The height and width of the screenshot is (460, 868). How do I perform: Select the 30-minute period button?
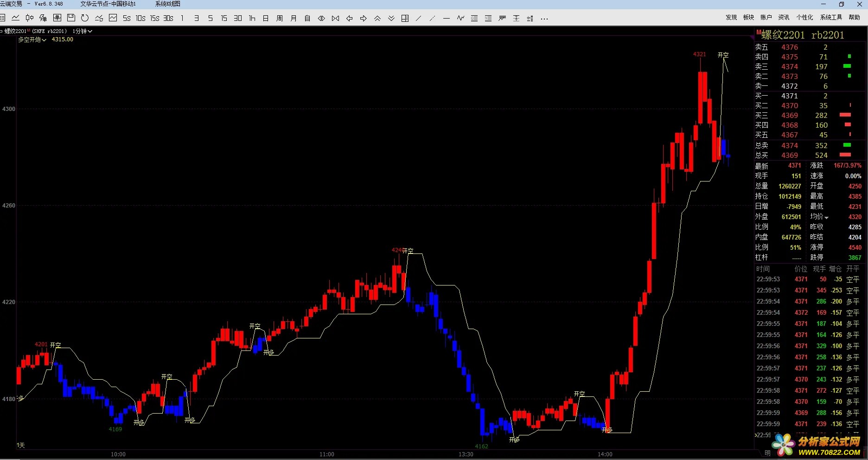tap(238, 18)
